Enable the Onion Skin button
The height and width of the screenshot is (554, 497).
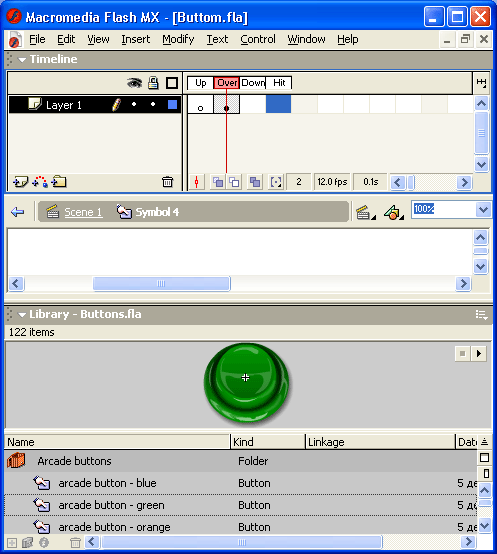[x=218, y=182]
